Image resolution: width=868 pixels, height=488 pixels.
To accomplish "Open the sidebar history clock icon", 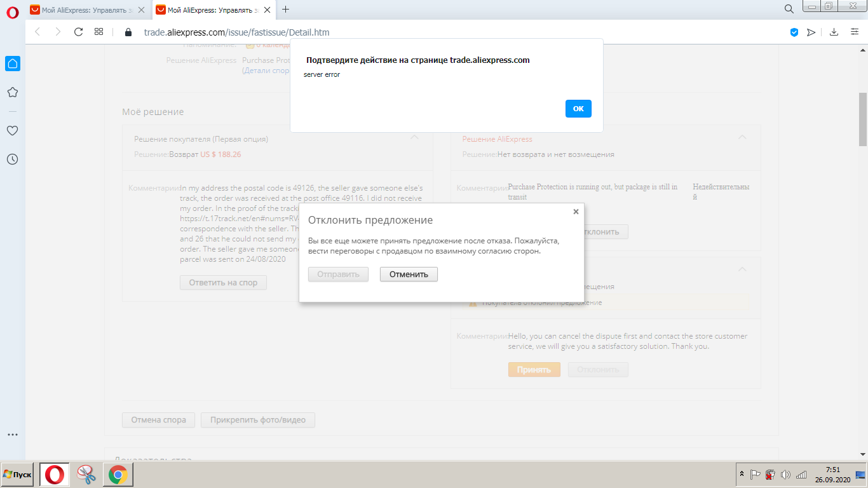I will (x=12, y=159).
